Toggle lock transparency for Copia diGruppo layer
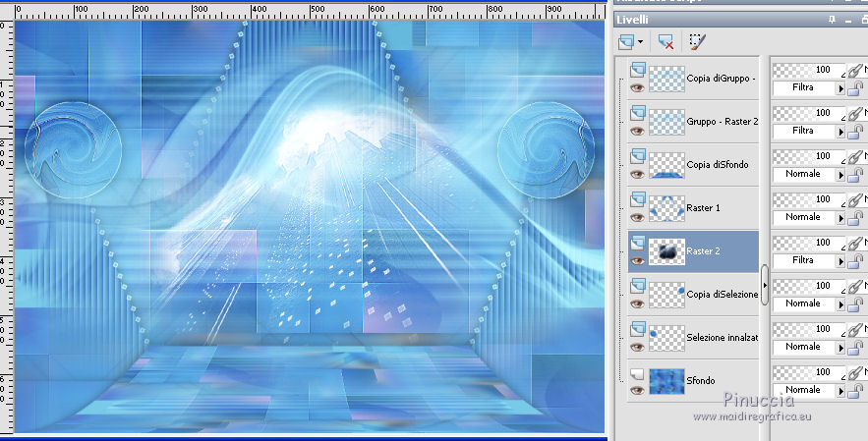 [856, 88]
